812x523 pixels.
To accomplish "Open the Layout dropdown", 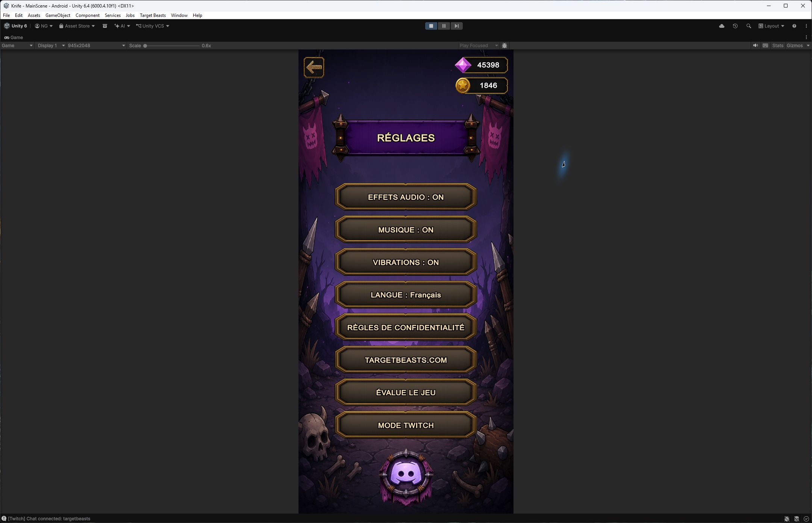I will point(771,26).
